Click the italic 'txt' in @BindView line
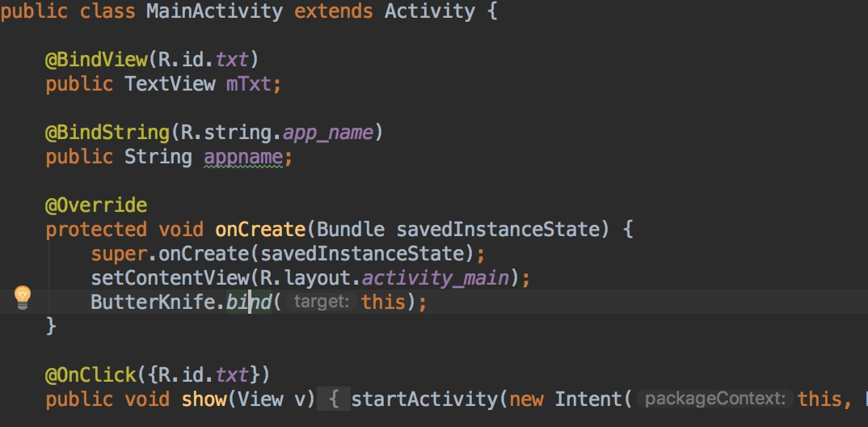This screenshot has width=868, height=427. point(232,59)
